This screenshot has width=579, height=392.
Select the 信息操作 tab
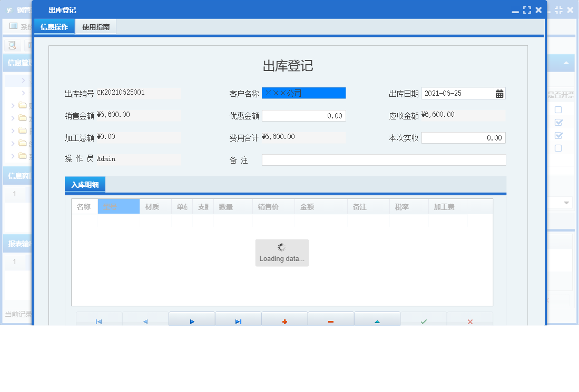pos(54,26)
